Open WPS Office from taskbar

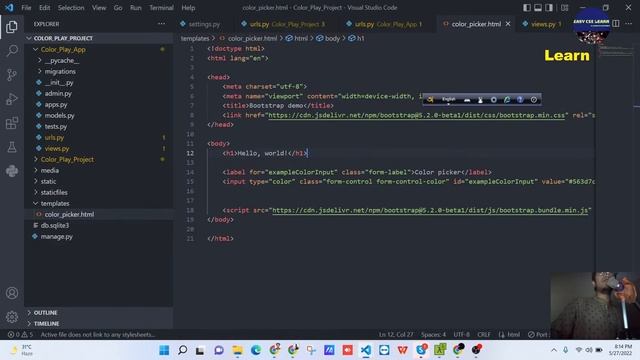click(x=402, y=350)
